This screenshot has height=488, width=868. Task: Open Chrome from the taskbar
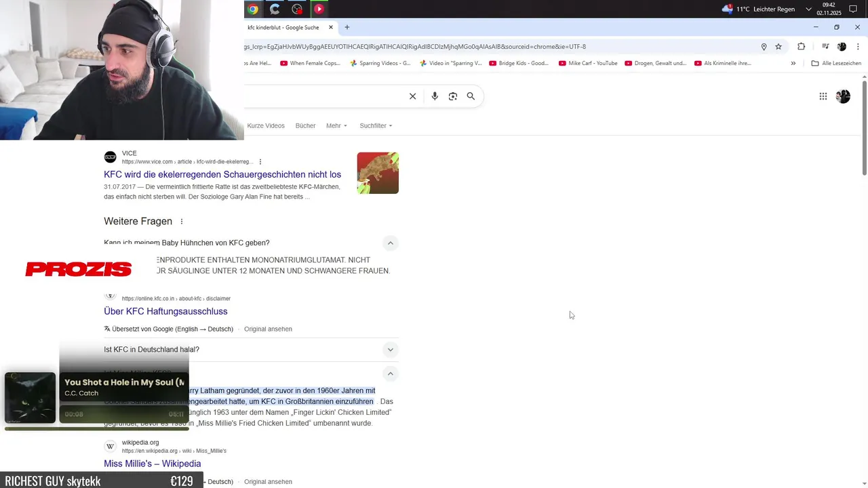pos(253,9)
